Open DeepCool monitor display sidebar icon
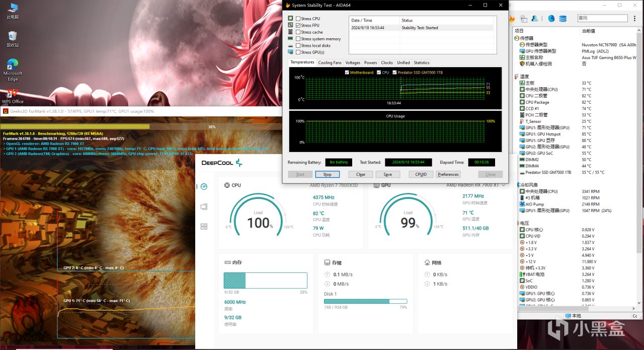The width and height of the screenshot is (644, 350). (x=204, y=206)
